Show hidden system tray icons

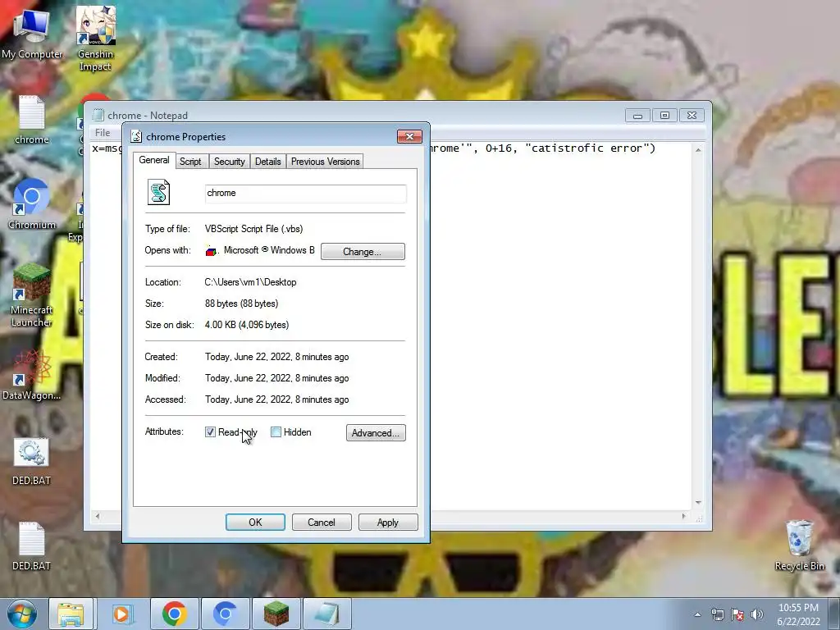click(x=697, y=614)
